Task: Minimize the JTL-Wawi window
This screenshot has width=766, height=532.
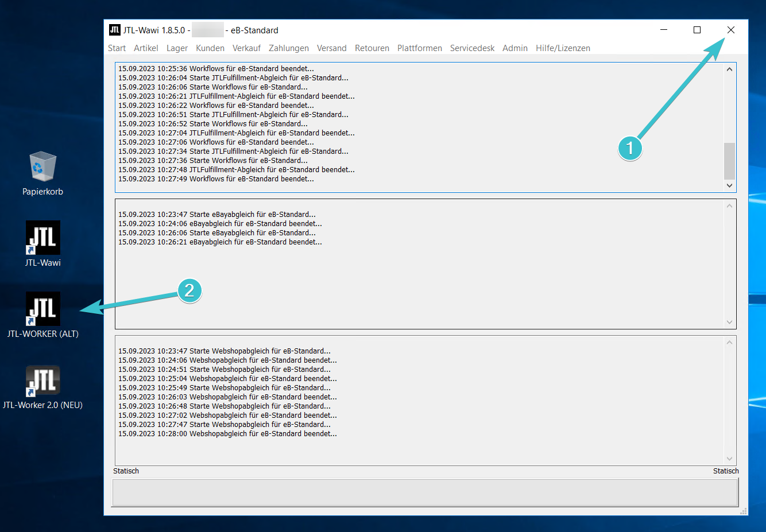Action: pos(664,30)
